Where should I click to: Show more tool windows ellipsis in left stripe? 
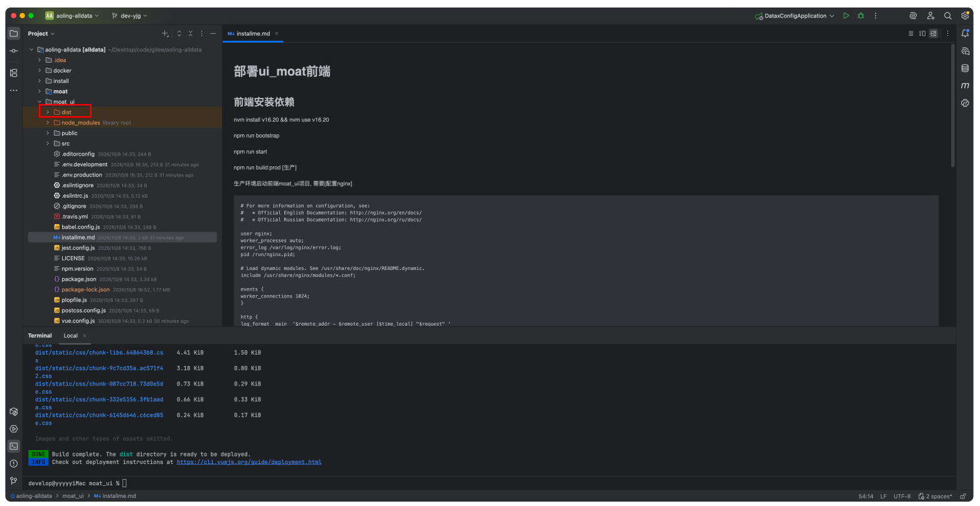tap(13, 90)
